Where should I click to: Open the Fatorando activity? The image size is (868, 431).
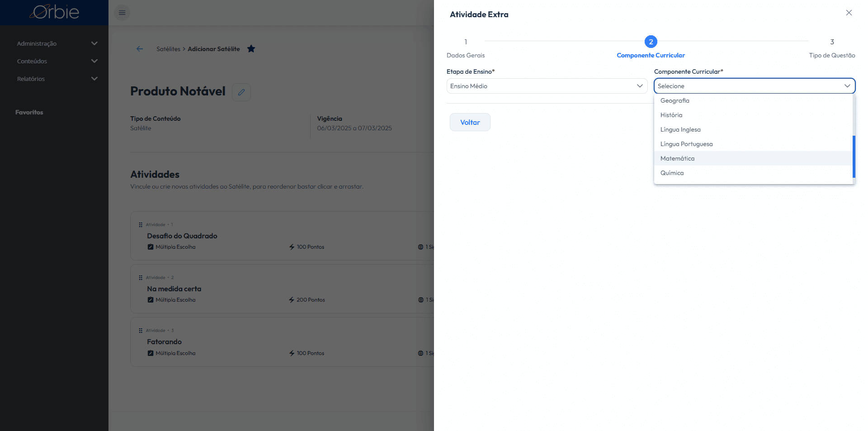point(164,341)
